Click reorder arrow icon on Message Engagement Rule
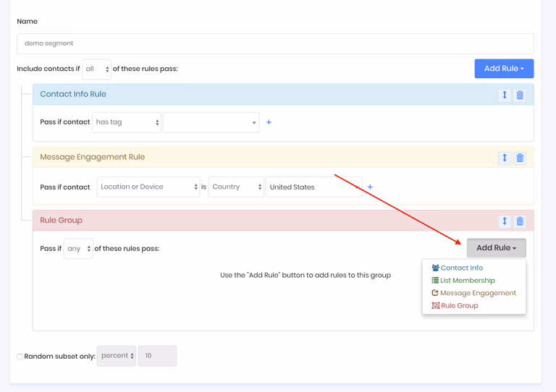The image size is (556, 392). 505,158
